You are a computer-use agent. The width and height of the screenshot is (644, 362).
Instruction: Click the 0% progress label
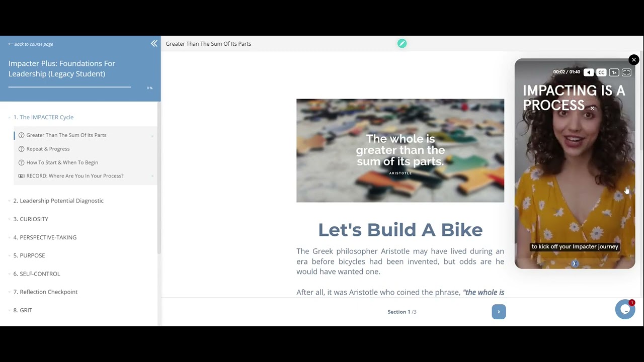click(x=149, y=88)
